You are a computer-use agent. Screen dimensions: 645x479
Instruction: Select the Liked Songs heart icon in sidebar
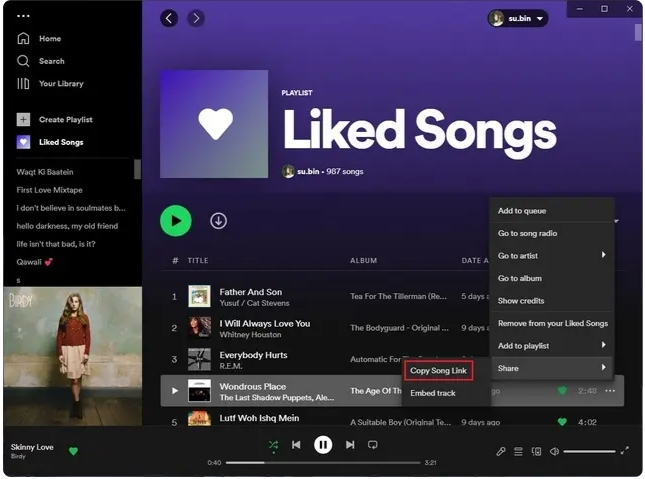pos(23,142)
